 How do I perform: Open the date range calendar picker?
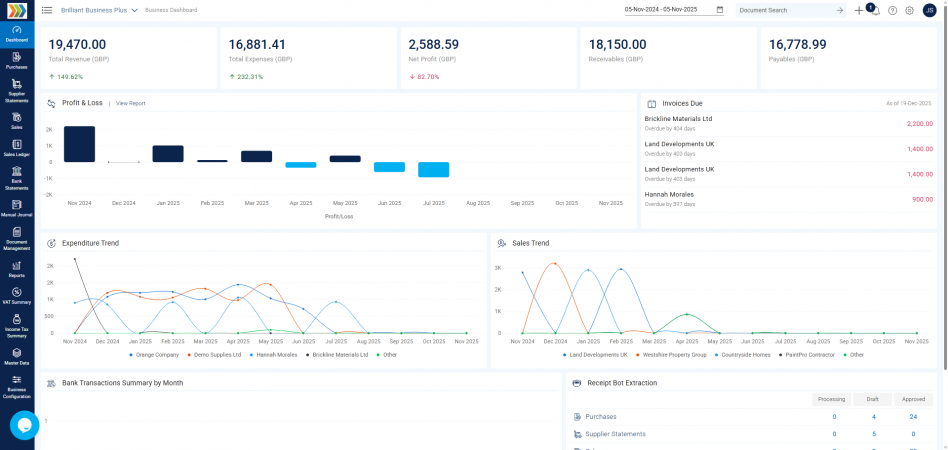[720, 10]
